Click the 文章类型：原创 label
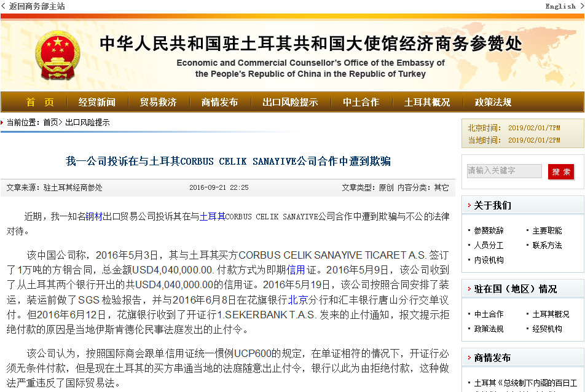 click(x=368, y=187)
